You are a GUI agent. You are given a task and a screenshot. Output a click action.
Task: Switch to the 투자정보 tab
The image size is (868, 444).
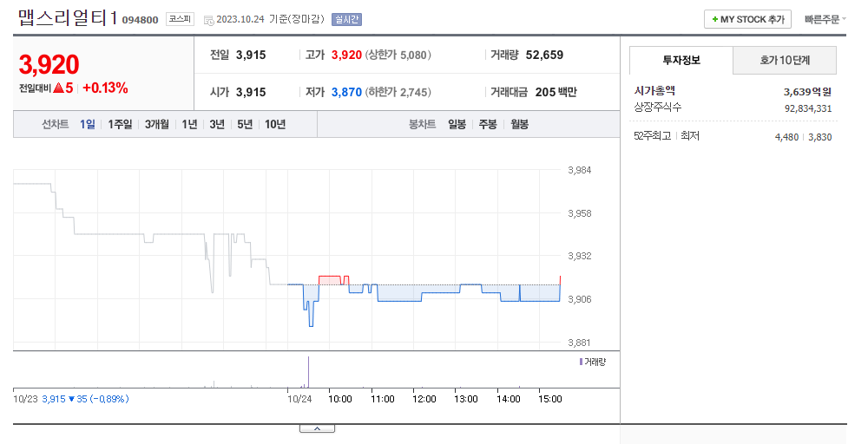click(681, 60)
